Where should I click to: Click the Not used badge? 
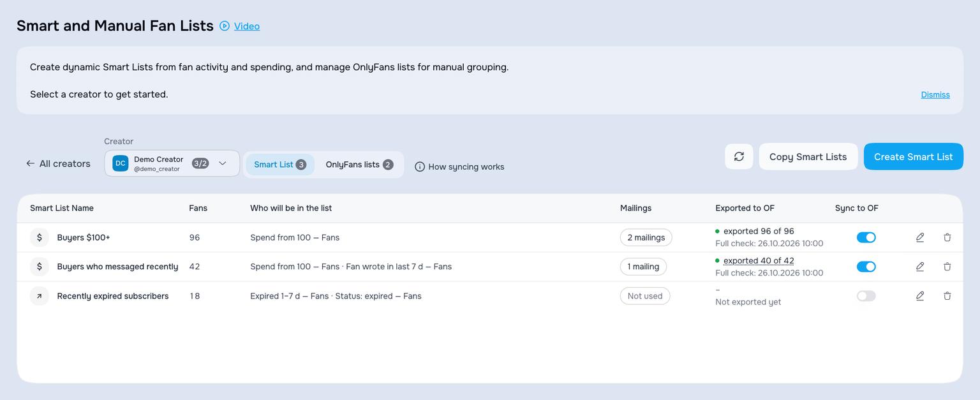(645, 296)
